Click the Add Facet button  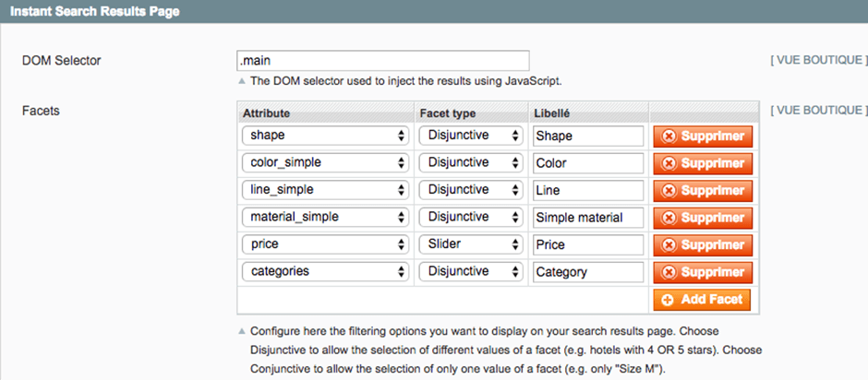pos(702,299)
